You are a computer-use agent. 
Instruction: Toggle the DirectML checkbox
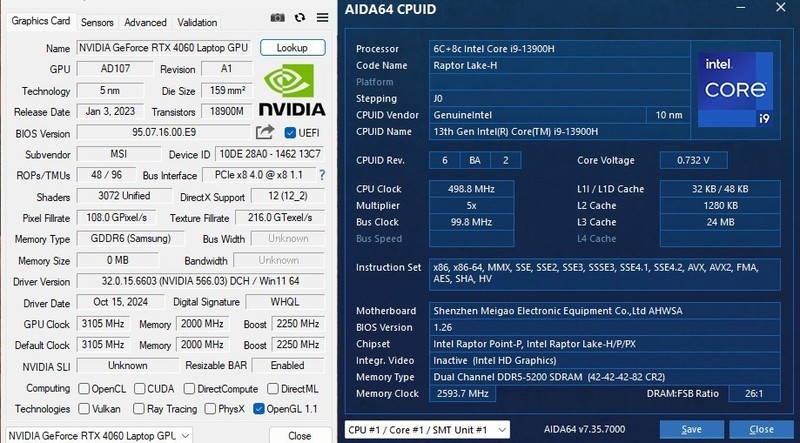[273, 389]
